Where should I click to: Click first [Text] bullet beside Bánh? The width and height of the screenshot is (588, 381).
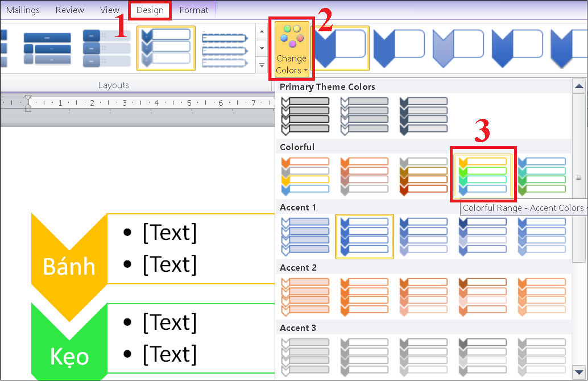[x=169, y=233]
